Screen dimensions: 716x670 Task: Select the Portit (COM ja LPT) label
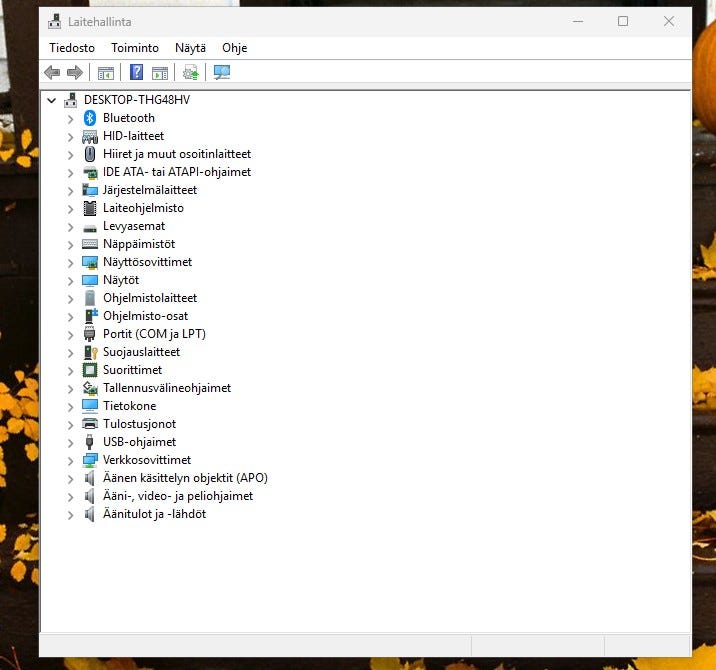(154, 334)
